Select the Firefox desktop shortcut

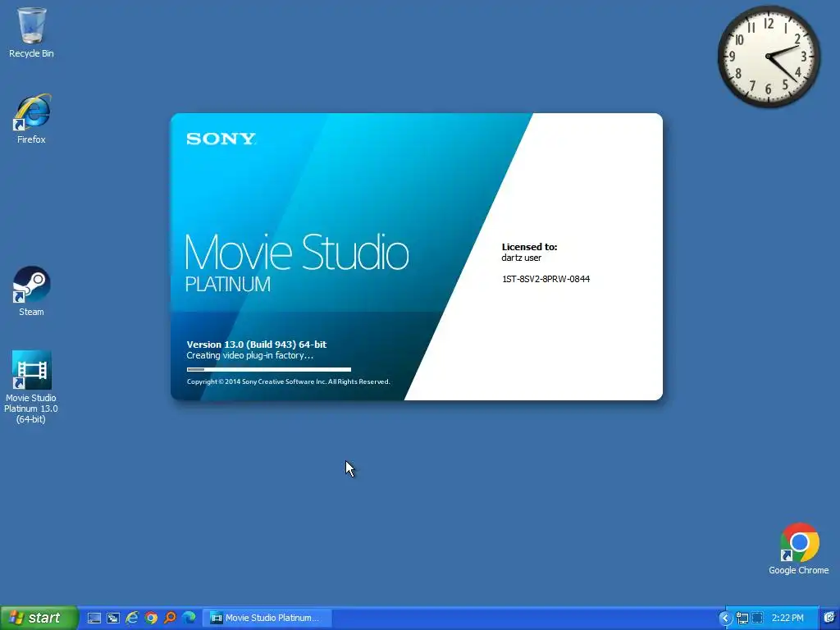31,119
